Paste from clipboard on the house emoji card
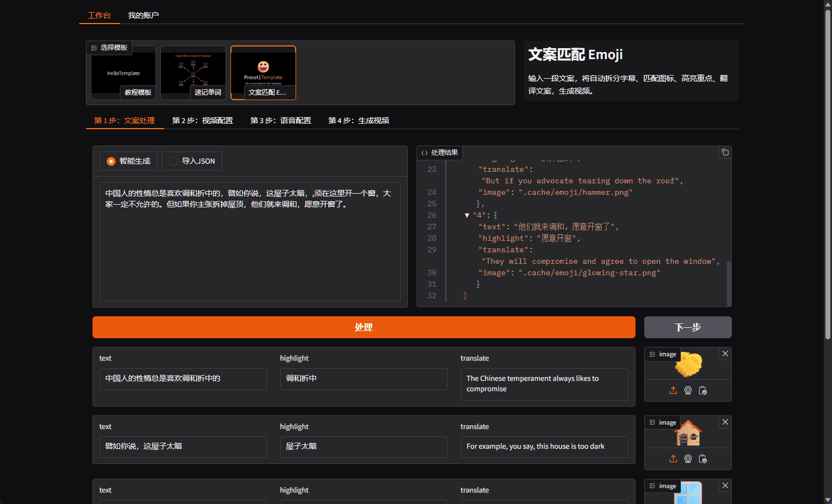Image resolution: width=832 pixels, height=504 pixels. pos(703,459)
